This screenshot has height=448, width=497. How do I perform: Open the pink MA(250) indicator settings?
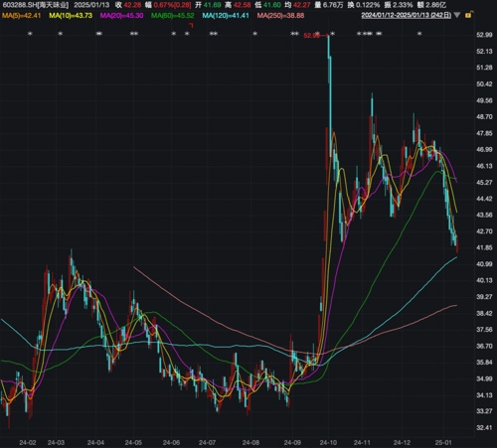click(280, 16)
